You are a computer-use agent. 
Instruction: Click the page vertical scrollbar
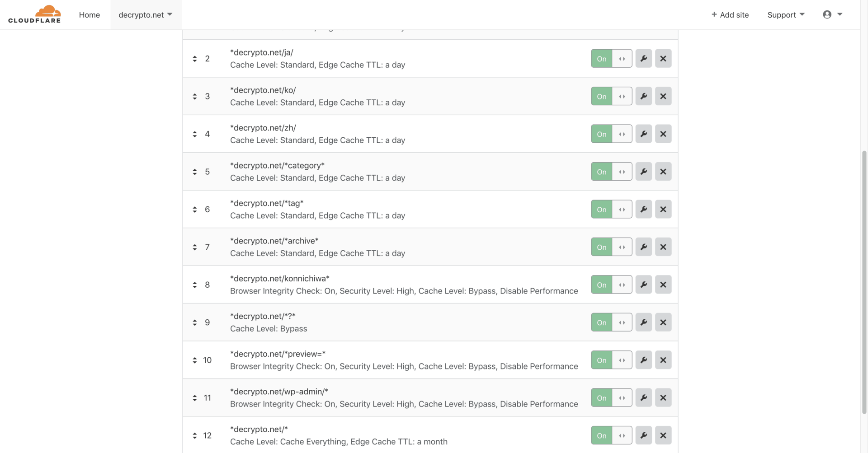(x=864, y=282)
